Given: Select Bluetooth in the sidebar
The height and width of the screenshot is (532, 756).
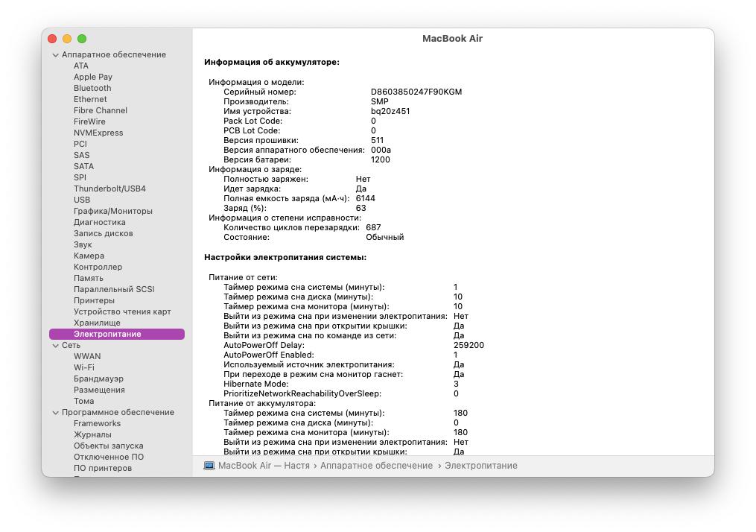Looking at the screenshot, I should click(x=92, y=88).
